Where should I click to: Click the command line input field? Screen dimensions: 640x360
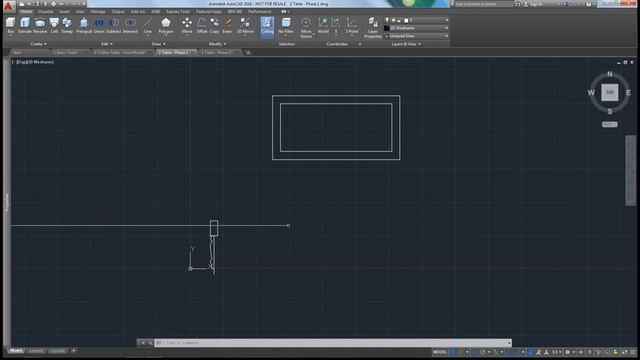[x=333, y=343]
